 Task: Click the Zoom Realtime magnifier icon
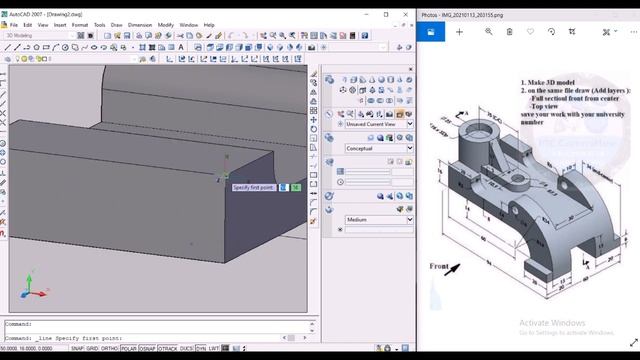(273, 36)
